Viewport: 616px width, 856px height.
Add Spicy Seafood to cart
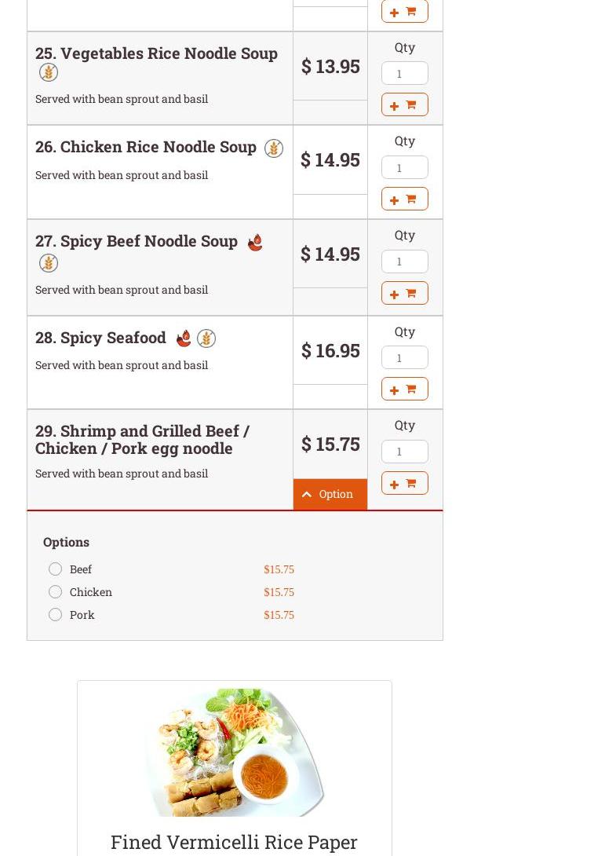click(x=404, y=389)
